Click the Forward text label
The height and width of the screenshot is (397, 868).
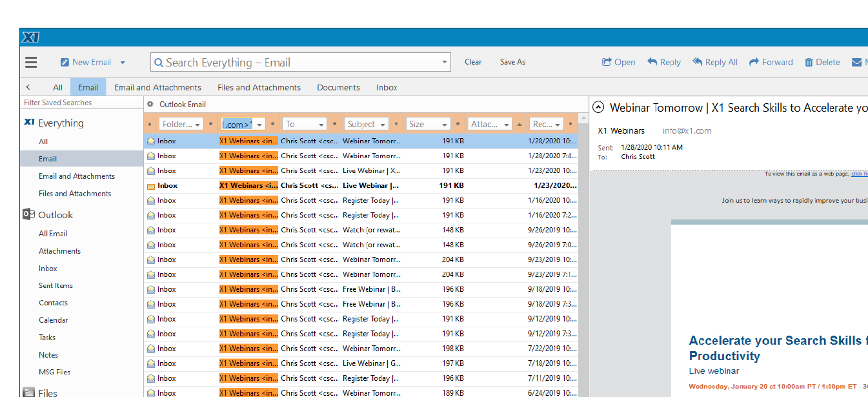tap(778, 62)
